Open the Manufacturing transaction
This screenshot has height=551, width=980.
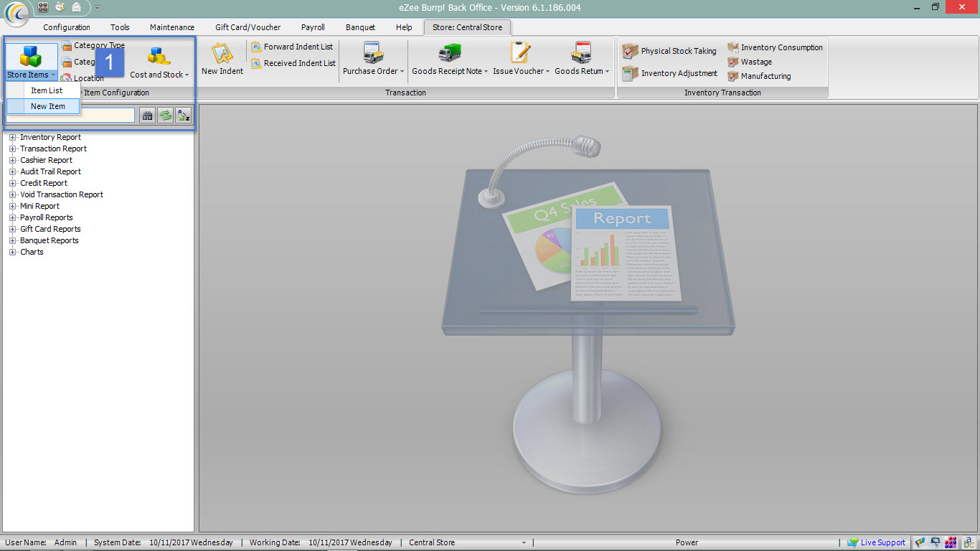(759, 76)
